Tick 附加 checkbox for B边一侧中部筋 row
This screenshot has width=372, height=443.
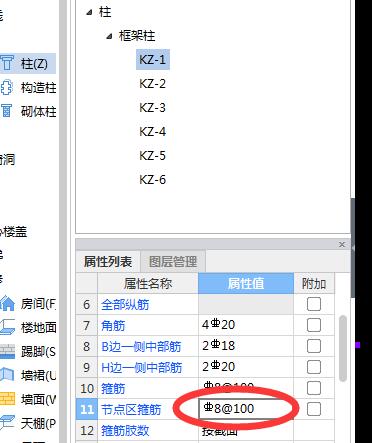[314, 346]
